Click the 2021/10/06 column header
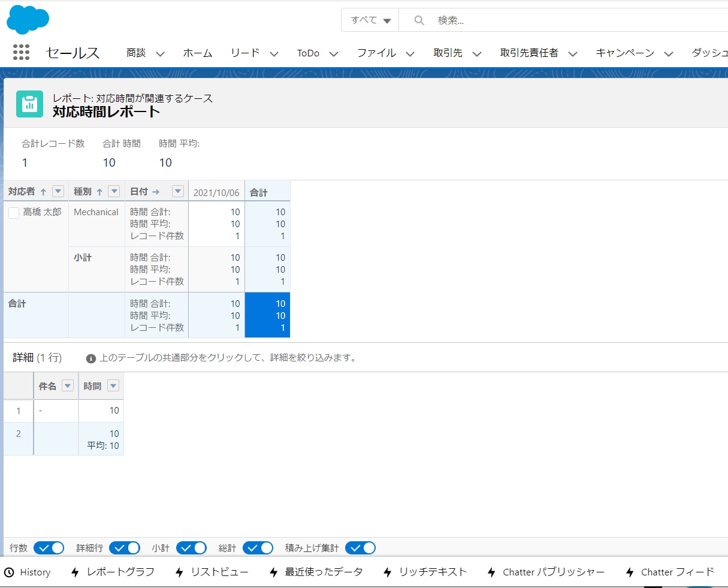This screenshot has width=728, height=588. 216,192
